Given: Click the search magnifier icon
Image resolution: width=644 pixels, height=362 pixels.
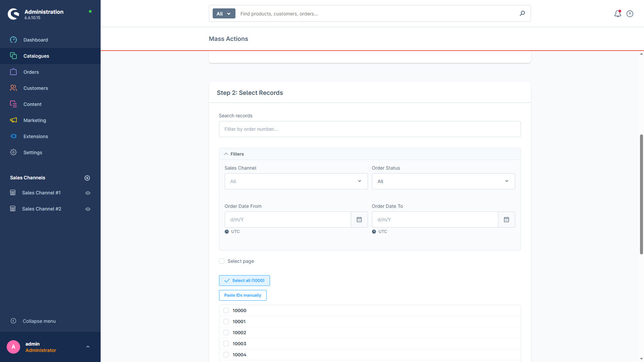Looking at the screenshot, I should 522,13.
